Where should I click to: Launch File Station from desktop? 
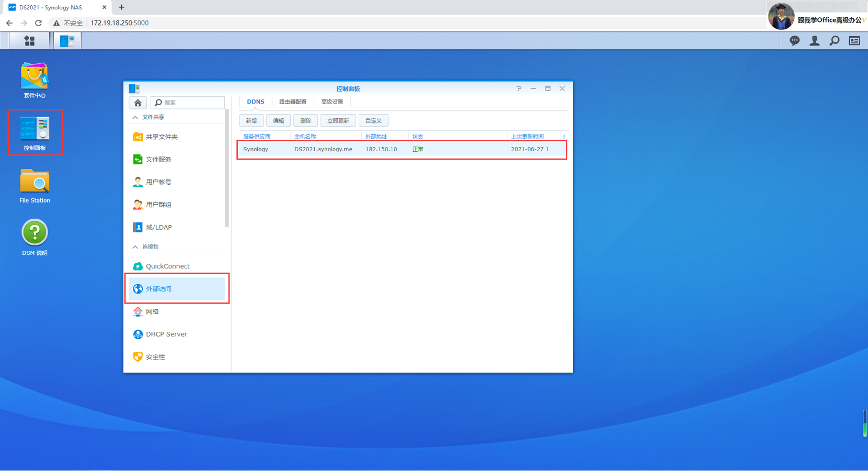[x=35, y=186]
